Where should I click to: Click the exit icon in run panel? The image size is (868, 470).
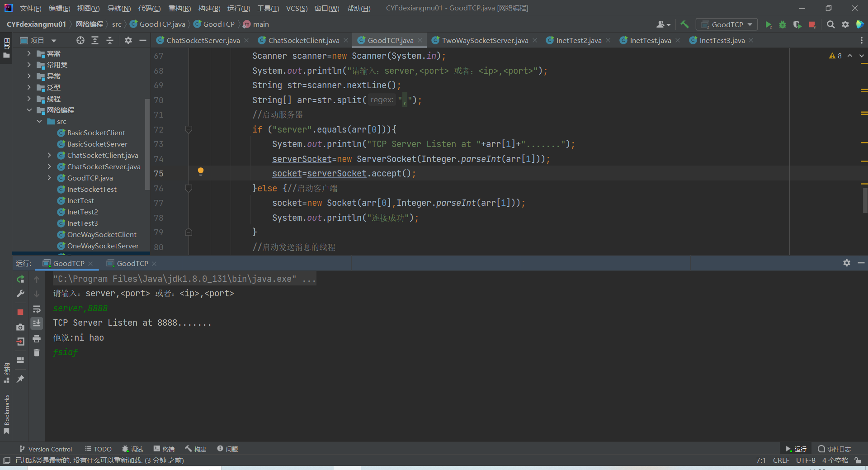[x=20, y=342]
